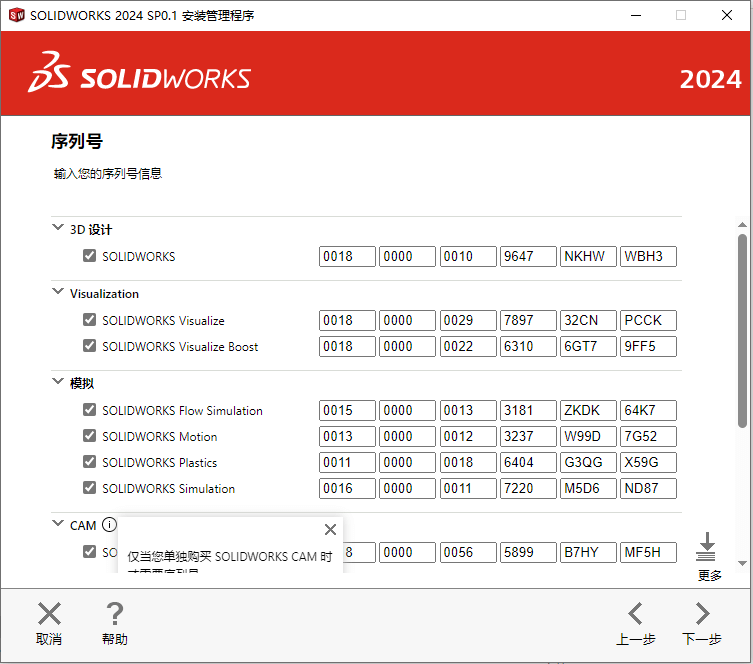Click the Cancel X icon
This screenshot has width=753, height=664.
49,614
